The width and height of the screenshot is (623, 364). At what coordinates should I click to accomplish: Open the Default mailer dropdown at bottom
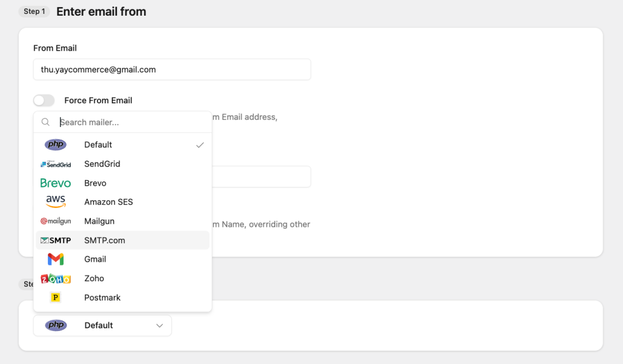102,325
